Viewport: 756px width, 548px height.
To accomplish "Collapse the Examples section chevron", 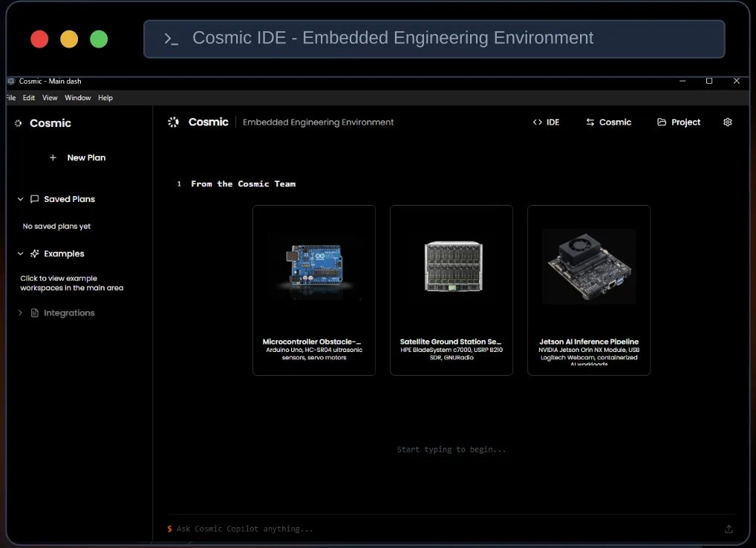I will coord(20,253).
